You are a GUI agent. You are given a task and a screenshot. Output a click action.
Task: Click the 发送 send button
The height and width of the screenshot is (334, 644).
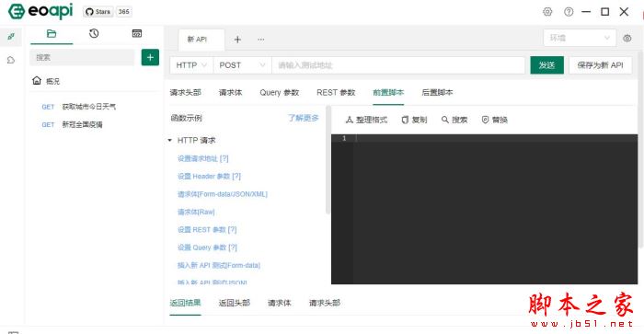pos(546,65)
